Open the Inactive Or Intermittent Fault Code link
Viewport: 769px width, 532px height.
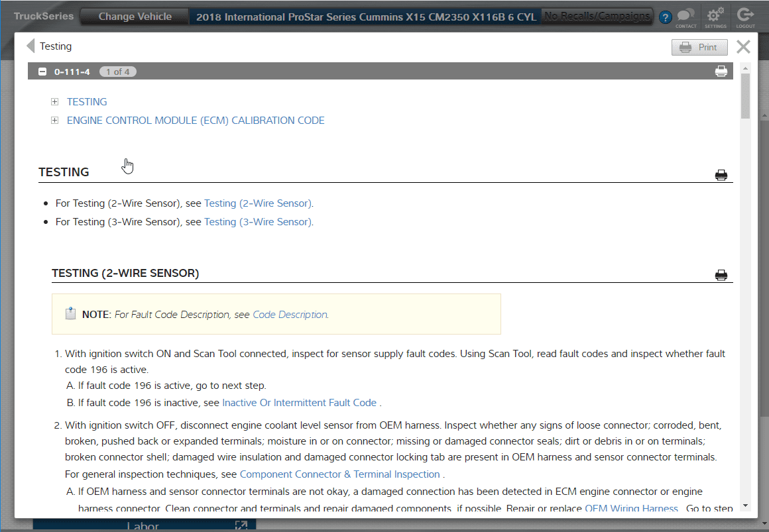[299, 403]
